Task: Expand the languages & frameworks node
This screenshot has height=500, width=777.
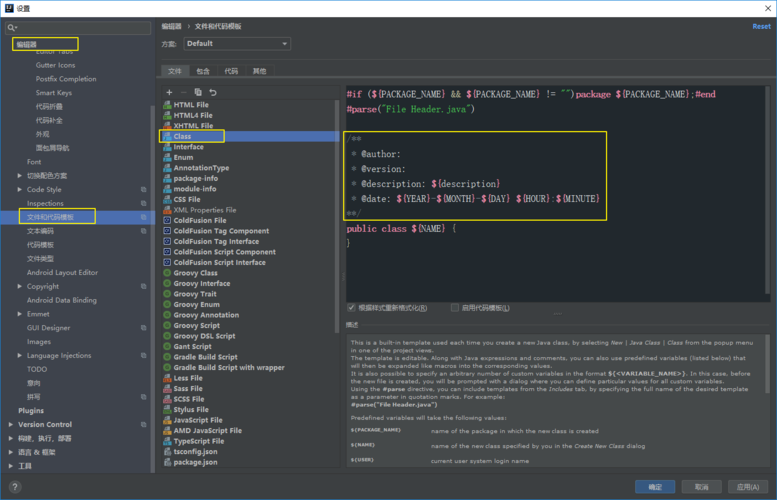Action: pyautogui.click(x=11, y=452)
